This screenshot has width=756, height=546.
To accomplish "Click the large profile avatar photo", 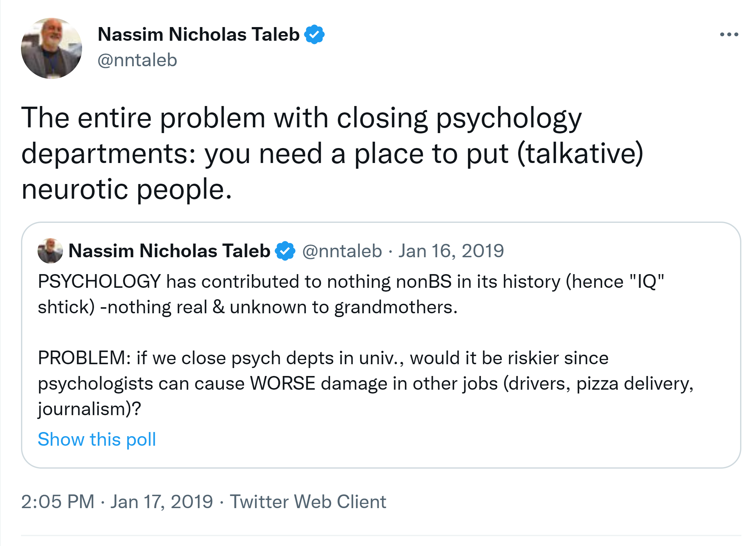I will (x=51, y=48).
